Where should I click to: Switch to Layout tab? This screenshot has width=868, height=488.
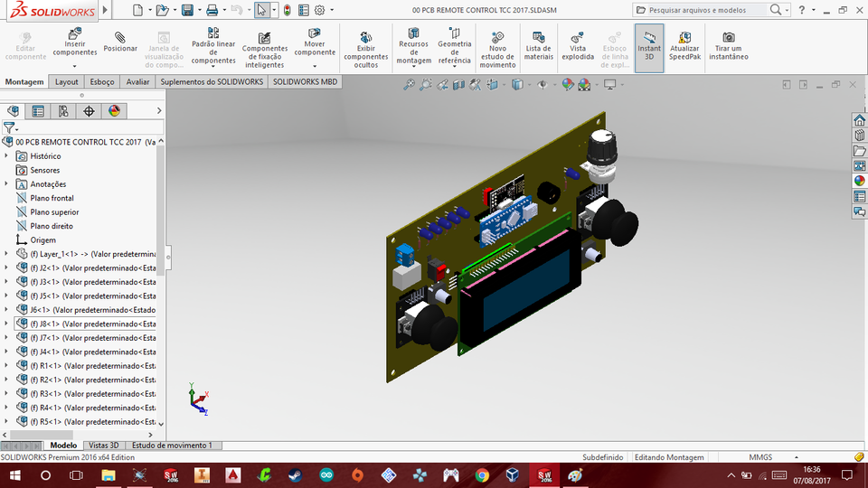[66, 82]
